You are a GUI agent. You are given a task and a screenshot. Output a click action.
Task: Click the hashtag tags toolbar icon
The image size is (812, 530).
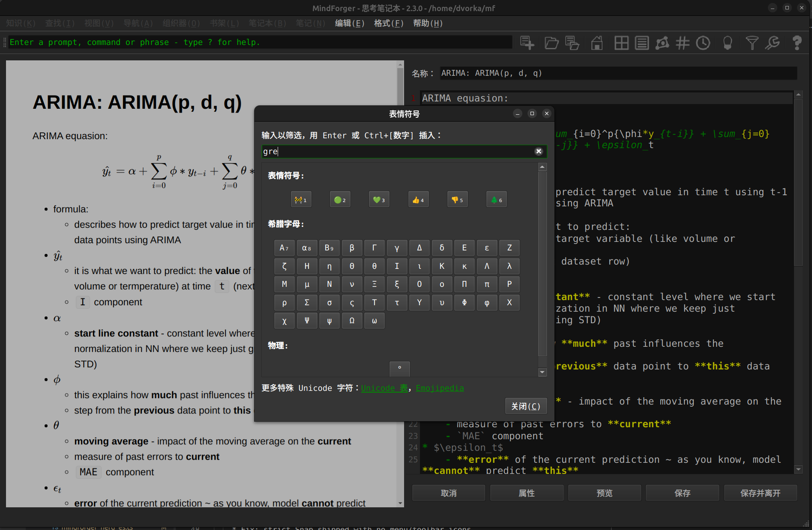pos(683,43)
